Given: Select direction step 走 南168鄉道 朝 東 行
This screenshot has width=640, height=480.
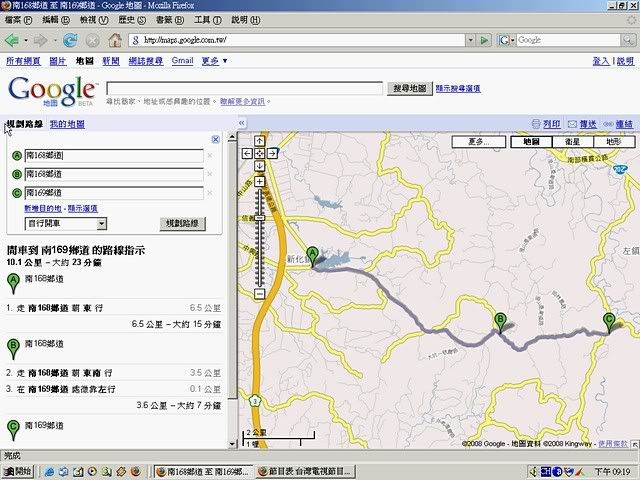Looking at the screenshot, I should click(x=114, y=308).
